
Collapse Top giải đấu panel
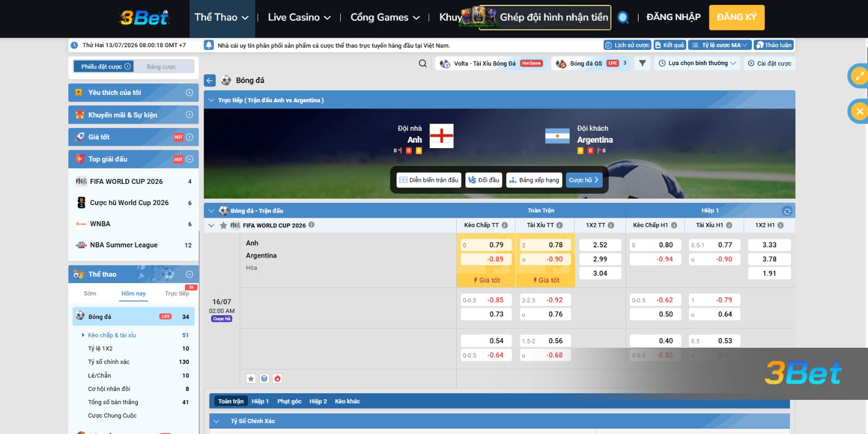pos(133,159)
